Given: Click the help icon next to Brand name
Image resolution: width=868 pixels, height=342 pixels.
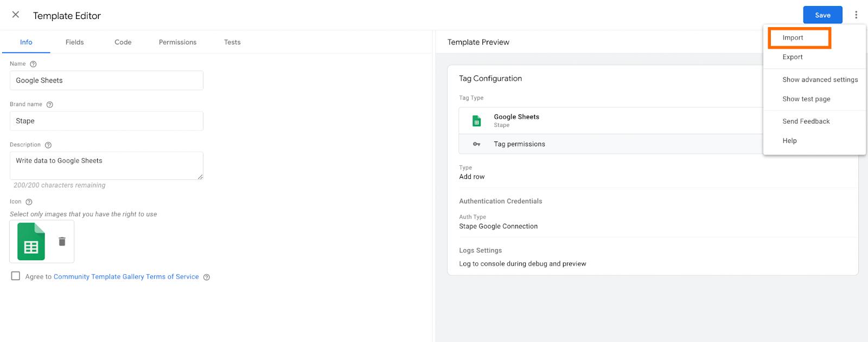Looking at the screenshot, I should point(50,105).
